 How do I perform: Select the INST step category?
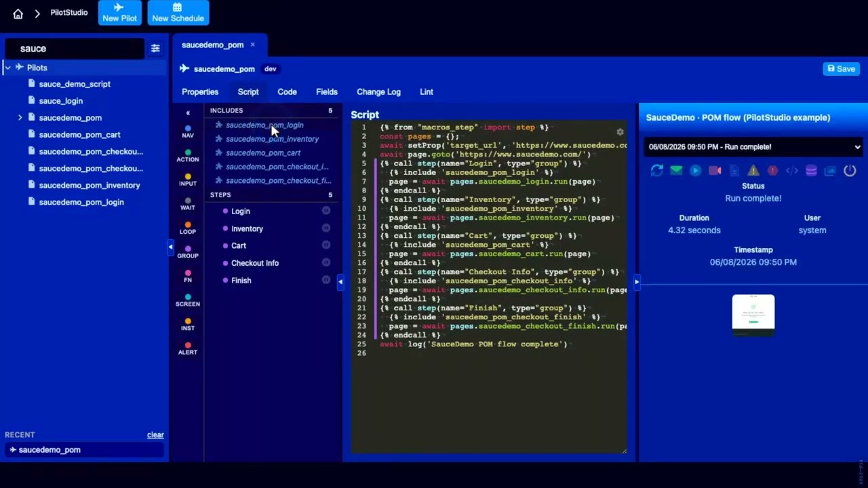click(x=188, y=324)
